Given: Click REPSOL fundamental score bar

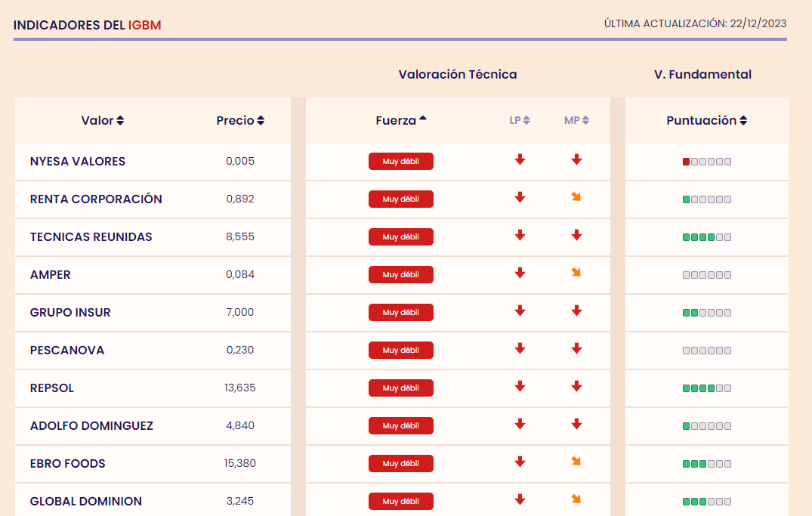Looking at the screenshot, I should pyautogui.click(x=707, y=388).
